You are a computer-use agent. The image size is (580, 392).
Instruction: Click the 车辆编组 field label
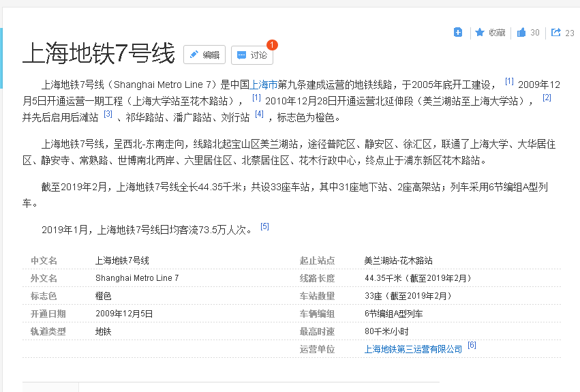click(x=318, y=314)
